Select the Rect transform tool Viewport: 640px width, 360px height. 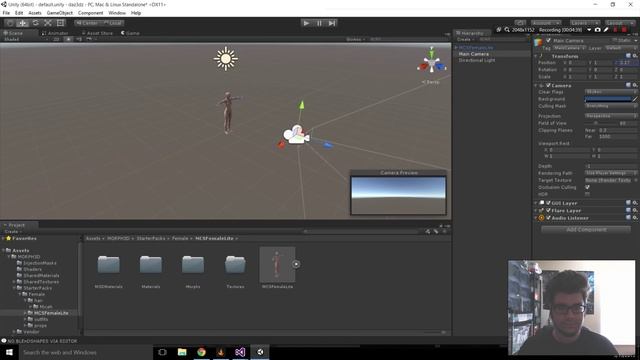61,23
